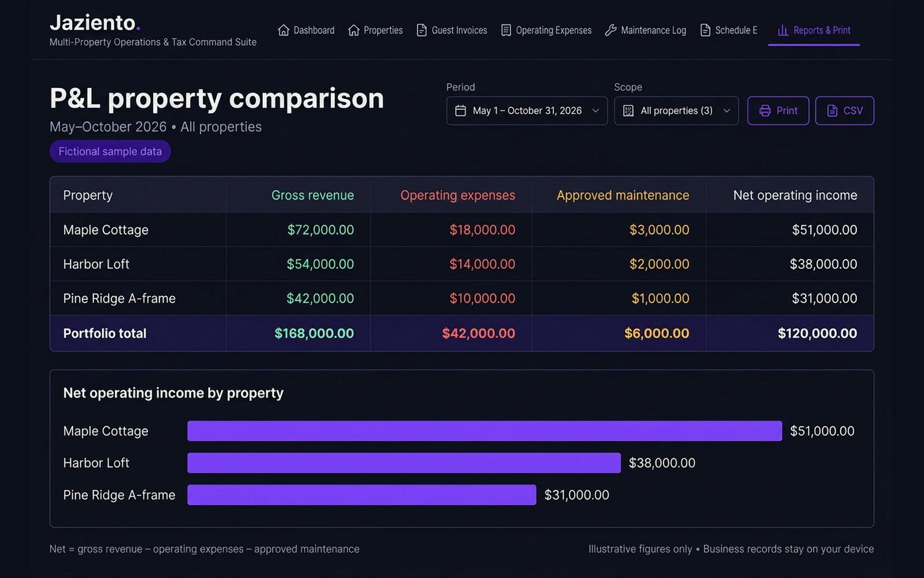Click Pine Ridge expenses $10,000.00
Image resolution: width=924 pixels, height=578 pixels.
point(482,299)
